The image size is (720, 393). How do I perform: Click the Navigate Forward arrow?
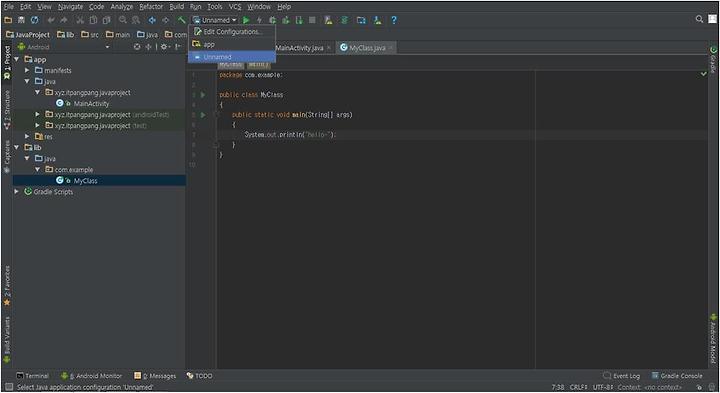click(x=165, y=20)
